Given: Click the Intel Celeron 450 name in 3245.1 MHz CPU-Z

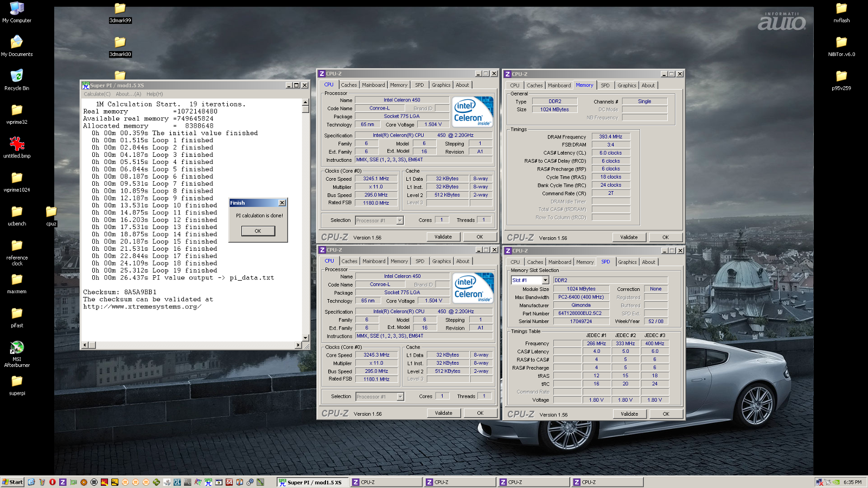Looking at the screenshot, I should [x=401, y=100].
